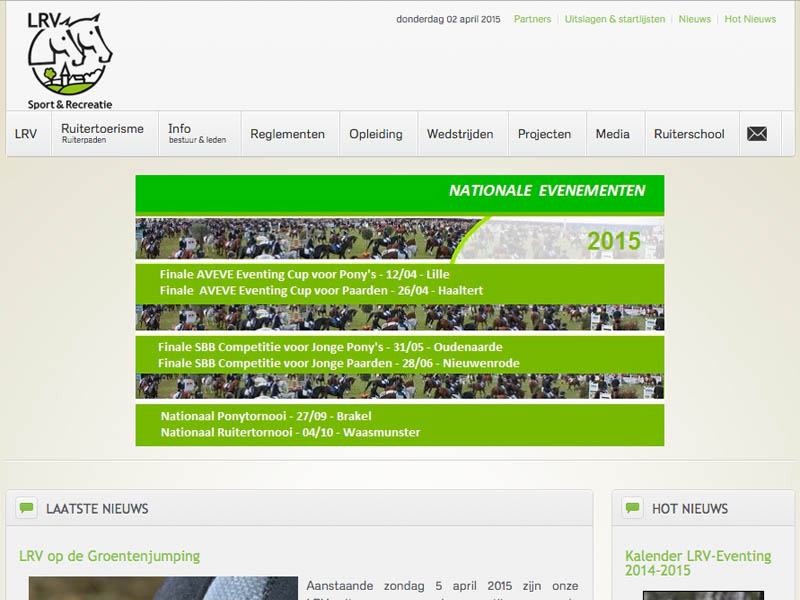
Task: Select the AVEVE Eventing Cup Paarden Haaltert line
Action: click(x=321, y=290)
